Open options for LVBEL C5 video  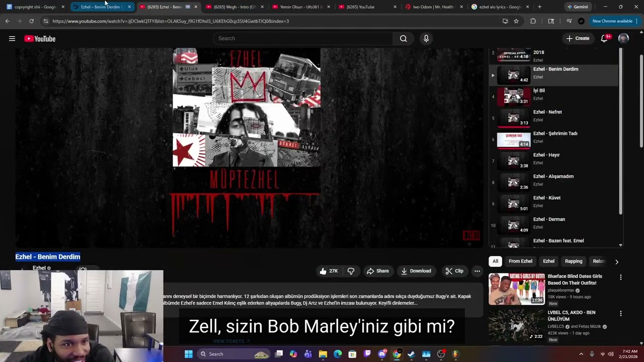[620, 313]
